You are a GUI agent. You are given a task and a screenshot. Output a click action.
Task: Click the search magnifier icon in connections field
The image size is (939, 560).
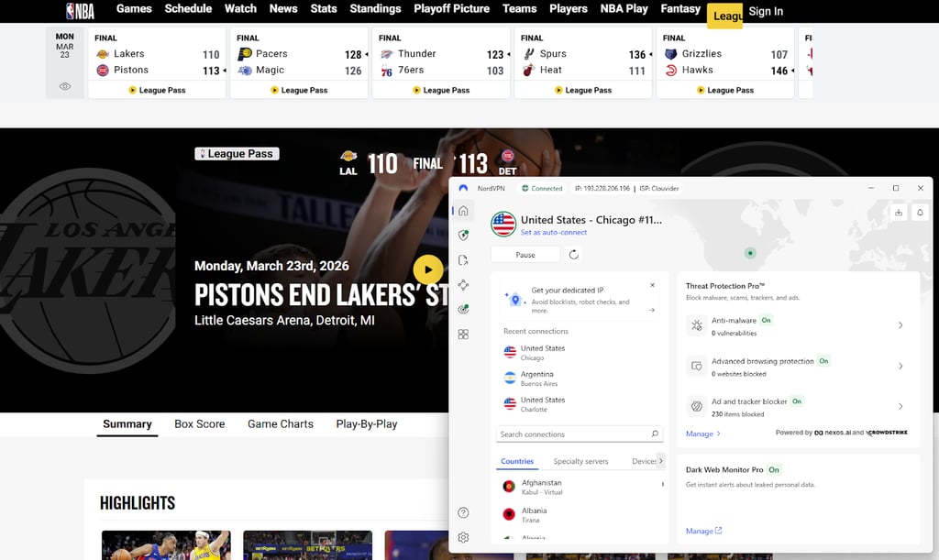[x=655, y=434]
